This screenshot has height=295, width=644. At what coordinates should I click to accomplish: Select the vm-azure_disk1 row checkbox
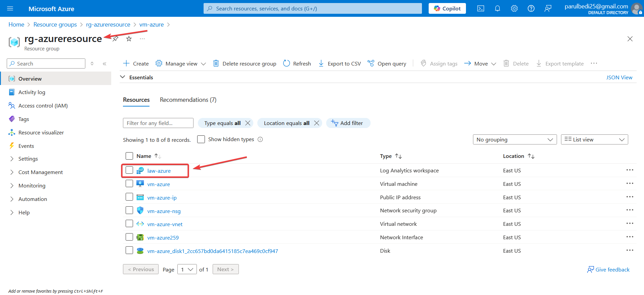point(129,250)
